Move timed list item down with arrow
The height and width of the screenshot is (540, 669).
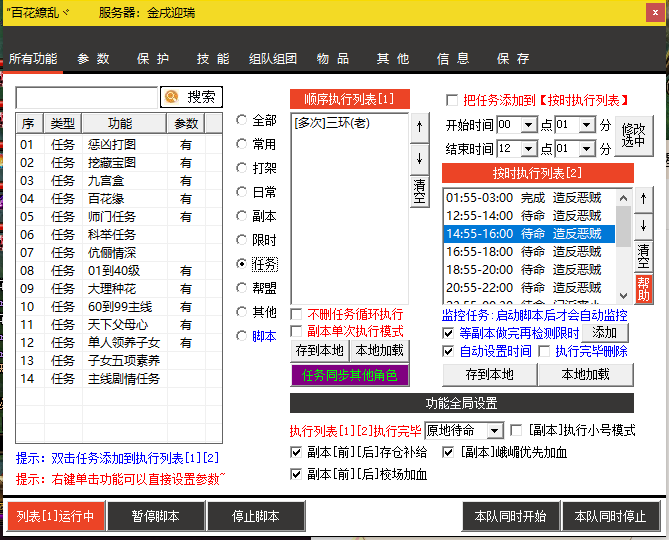[x=643, y=226]
